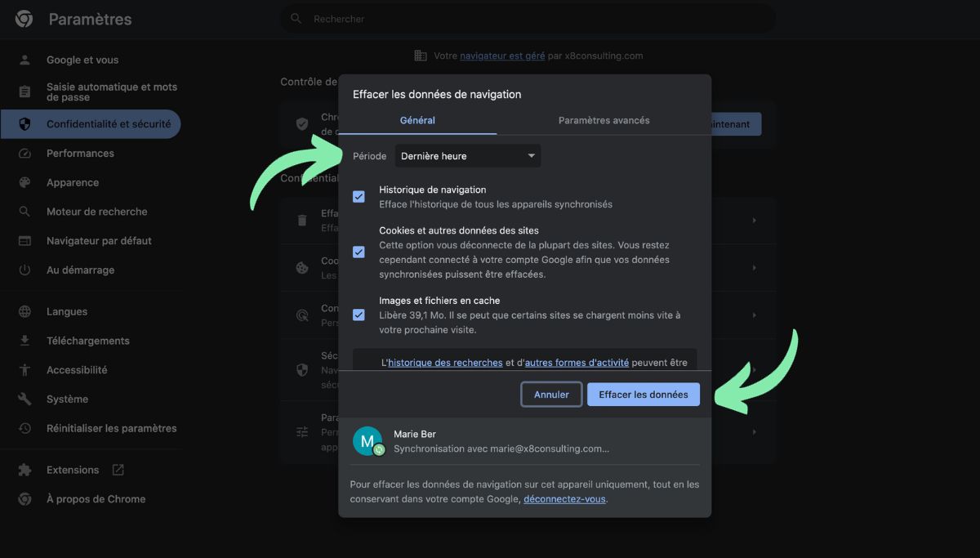Click the clipboard icon for Saisie automatique
The width and height of the screenshot is (980, 558).
point(24,92)
